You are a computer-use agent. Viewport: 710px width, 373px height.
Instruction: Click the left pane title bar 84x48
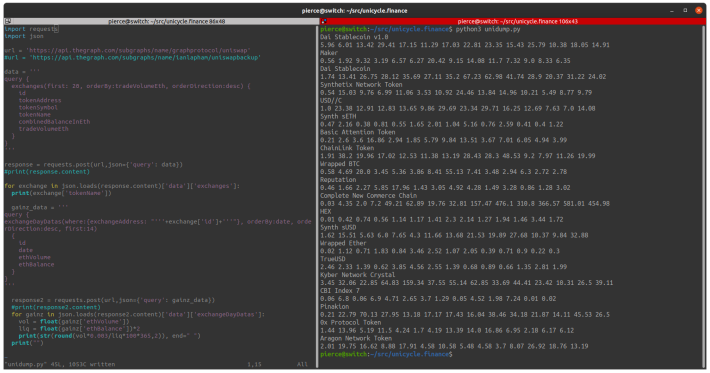(167, 21)
